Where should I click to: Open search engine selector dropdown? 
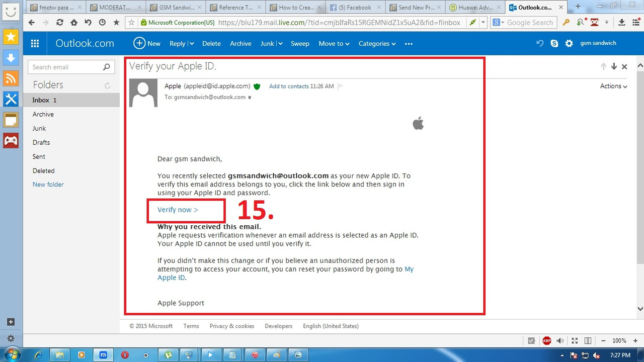(499, 23)
